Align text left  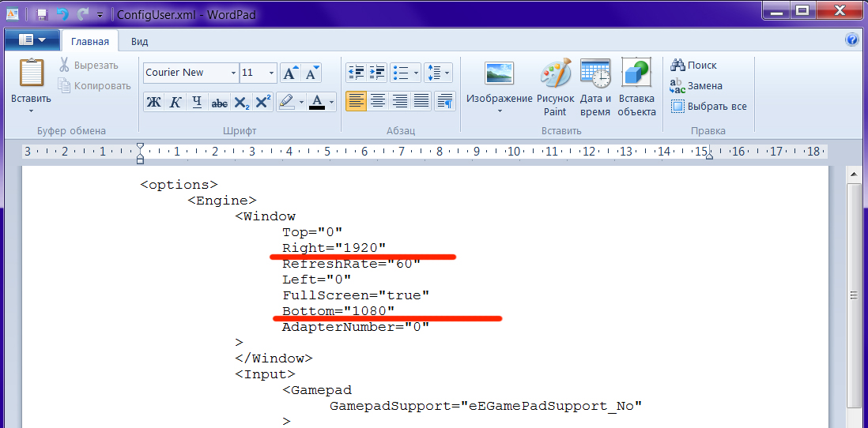click(357, 102)
